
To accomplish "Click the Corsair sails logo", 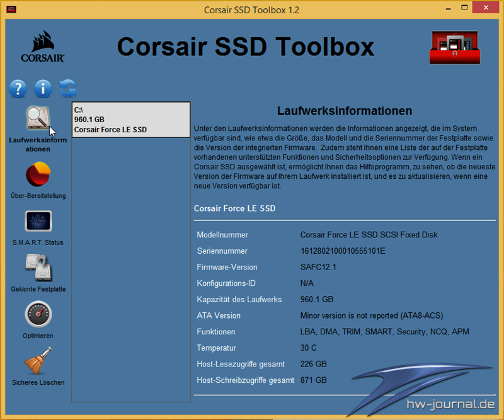I will [42, 47].
